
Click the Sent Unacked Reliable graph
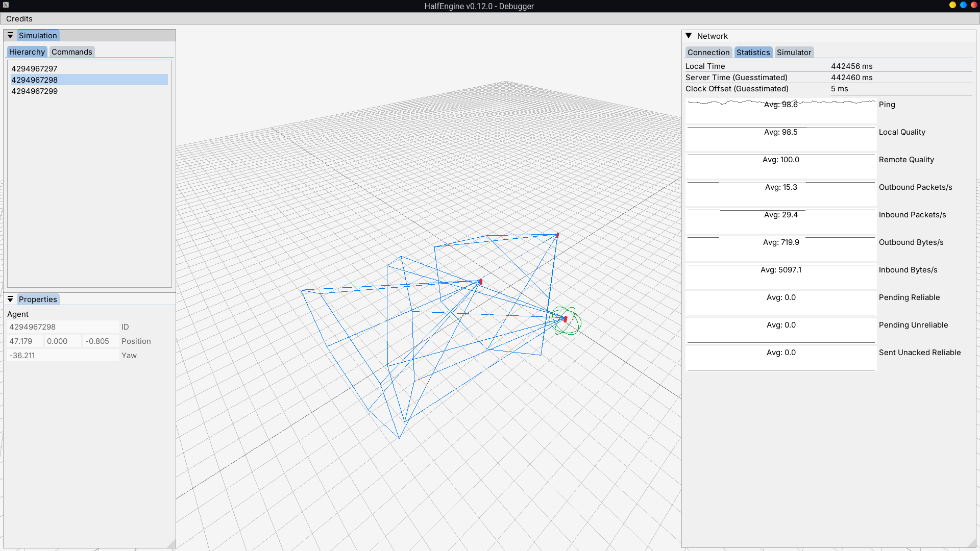click(781, 359)
